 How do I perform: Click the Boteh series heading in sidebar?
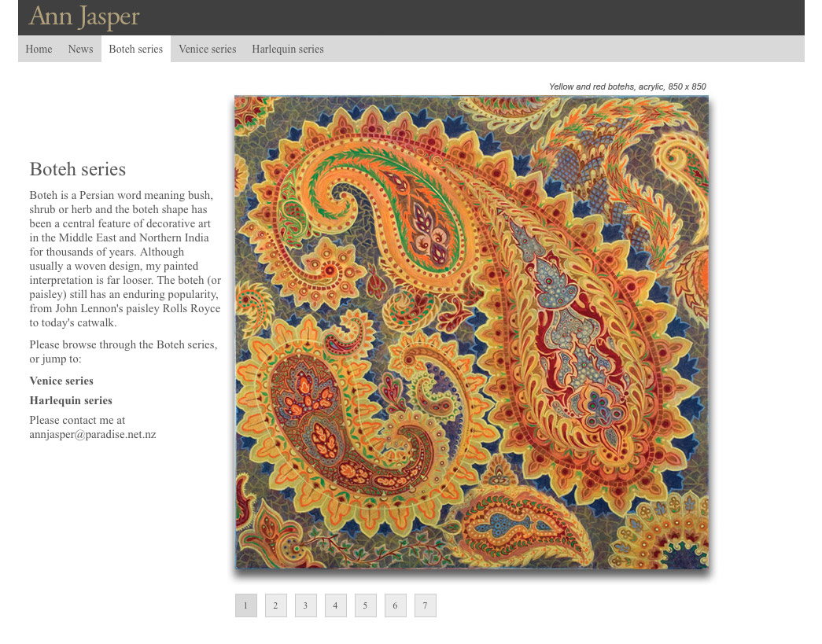click(x=78, y=169)
